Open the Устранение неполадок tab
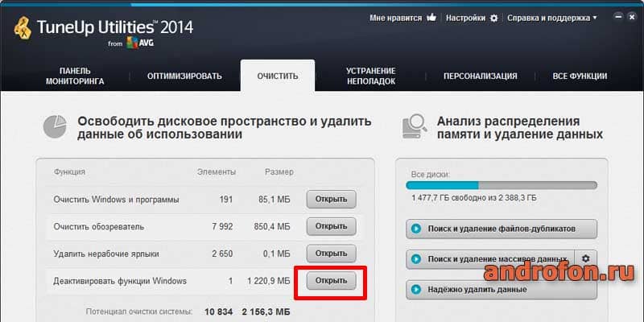 click(x=371, y=76)
